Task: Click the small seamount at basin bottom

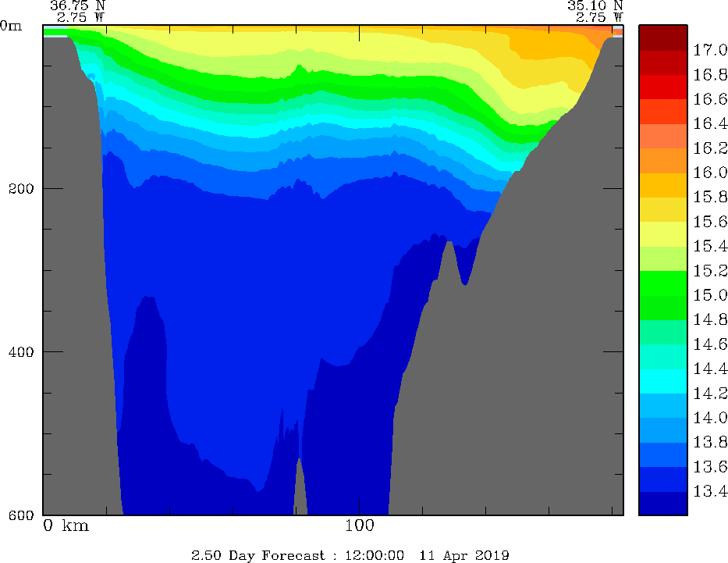Action: 300,490
